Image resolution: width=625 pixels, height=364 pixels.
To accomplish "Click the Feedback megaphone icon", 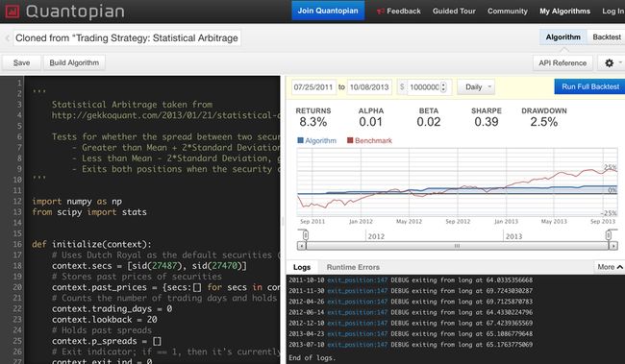I will (381, 12).
